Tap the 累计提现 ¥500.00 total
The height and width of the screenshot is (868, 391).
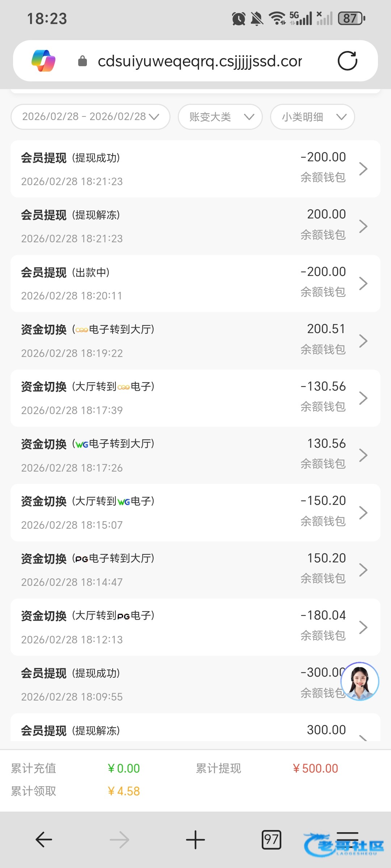coord(315,769)
